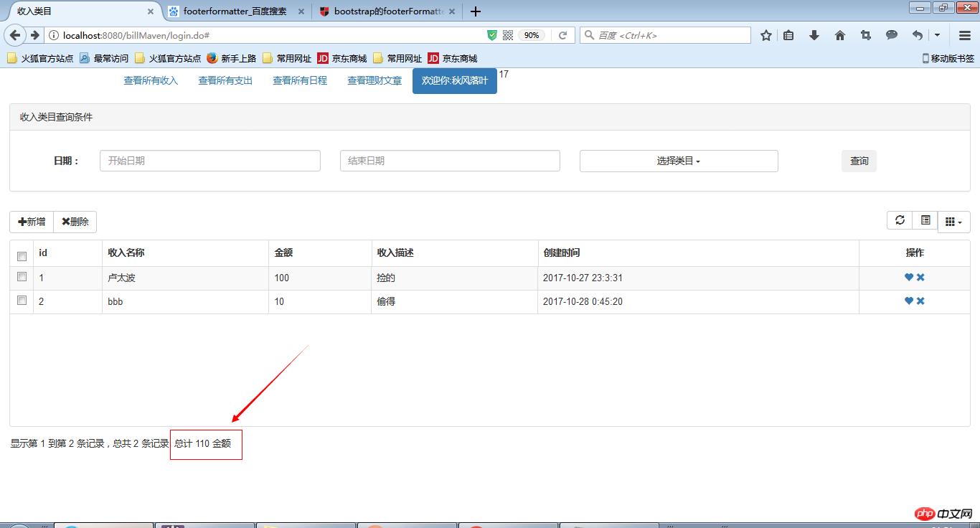Click the delete X icon in the 卢太波 row
The height and width of the screenshot is (528, 980).
[920, 278]
